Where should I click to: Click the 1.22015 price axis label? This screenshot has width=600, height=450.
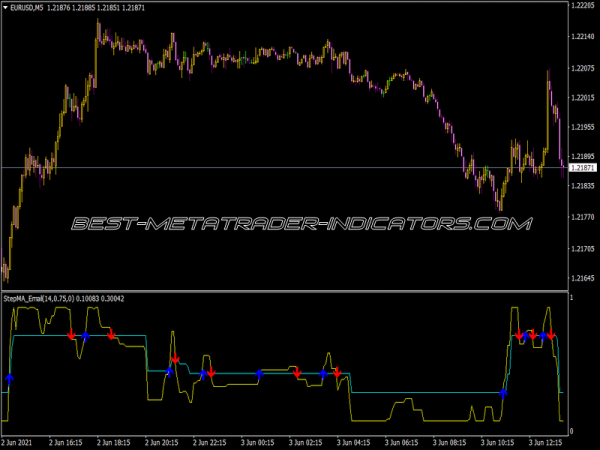583,98
